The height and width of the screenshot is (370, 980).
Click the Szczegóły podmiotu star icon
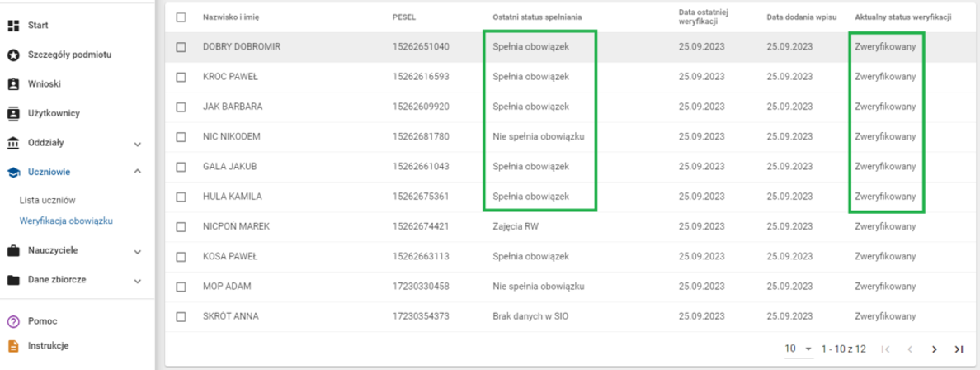tap(13, 55)
